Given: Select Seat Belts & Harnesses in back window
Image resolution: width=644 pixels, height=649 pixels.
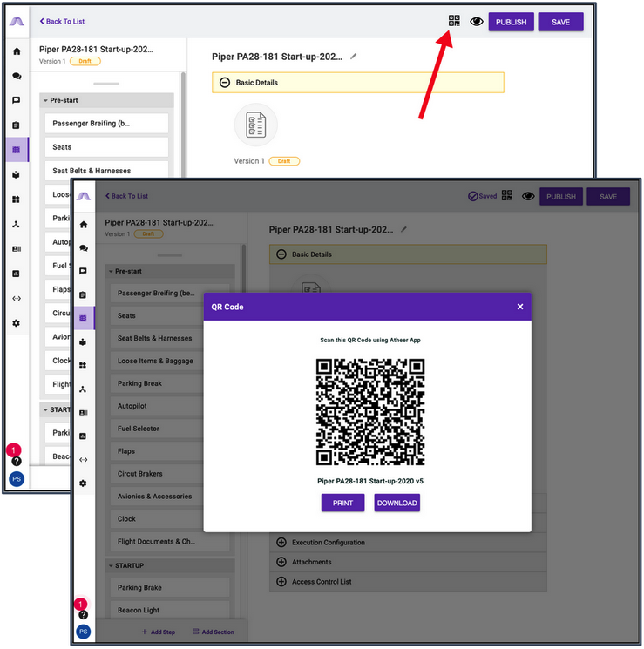Looking at the screenshot, I should pos(106,171).
